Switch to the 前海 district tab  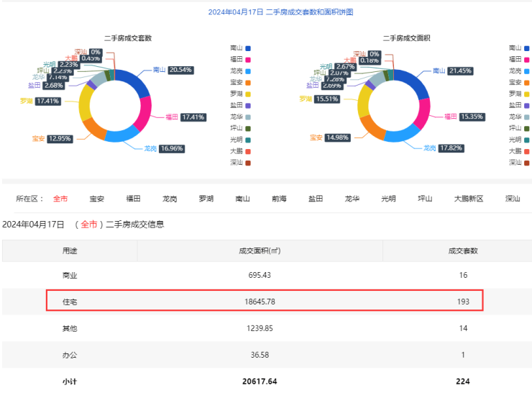coord(279,199)
